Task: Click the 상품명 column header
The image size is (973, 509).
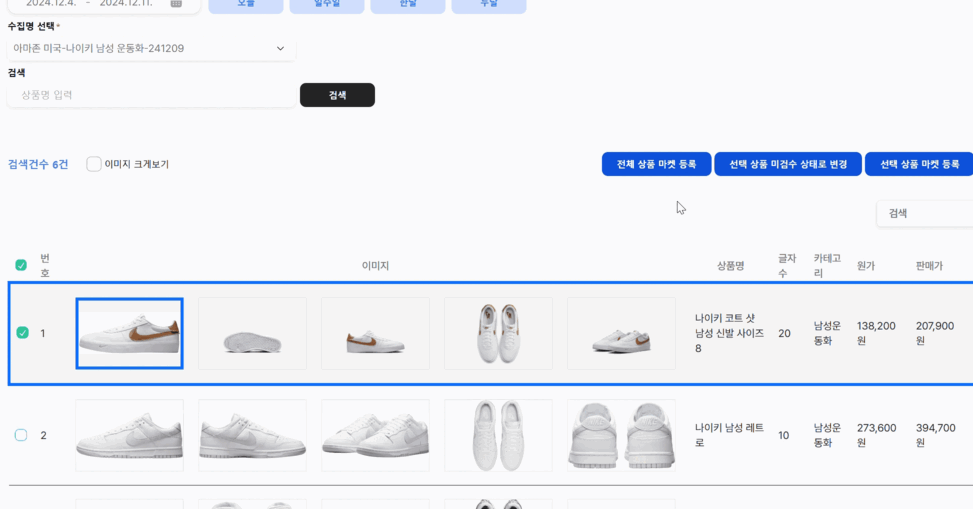Action: click(730, 266)
